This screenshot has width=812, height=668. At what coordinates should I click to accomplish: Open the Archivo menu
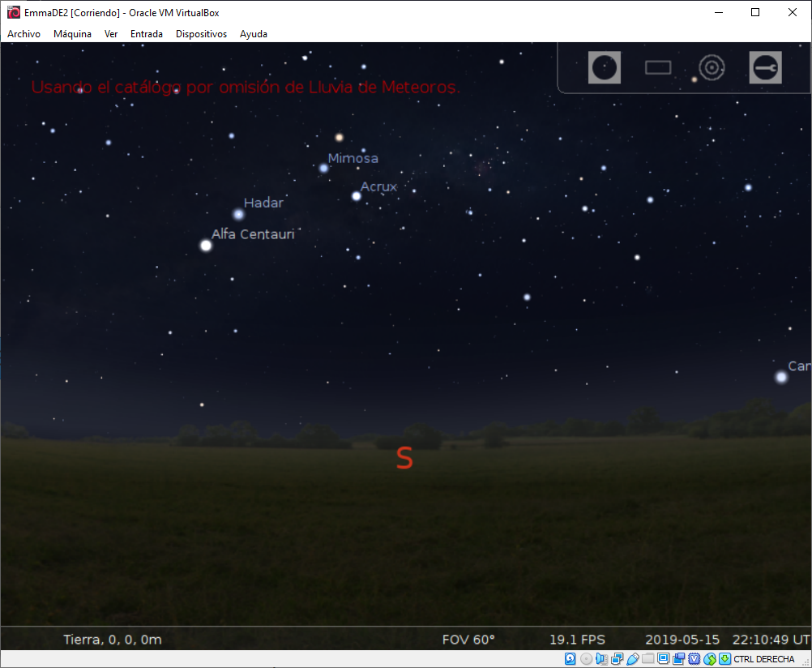click(24, 34)
